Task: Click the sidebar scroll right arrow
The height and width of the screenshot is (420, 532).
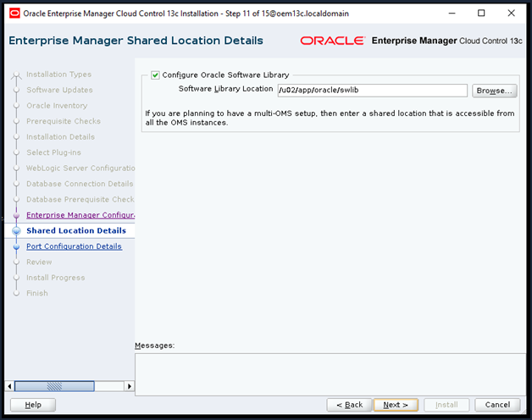Action: [130, 386]
